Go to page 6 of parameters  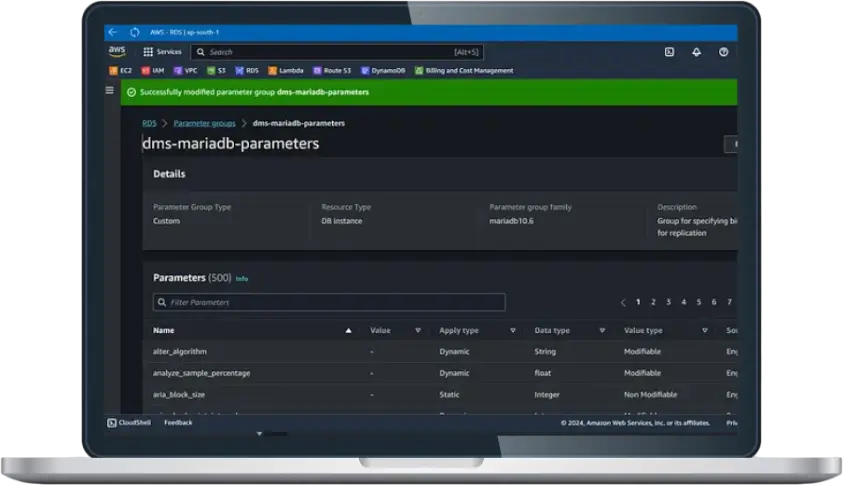point(714,302)
